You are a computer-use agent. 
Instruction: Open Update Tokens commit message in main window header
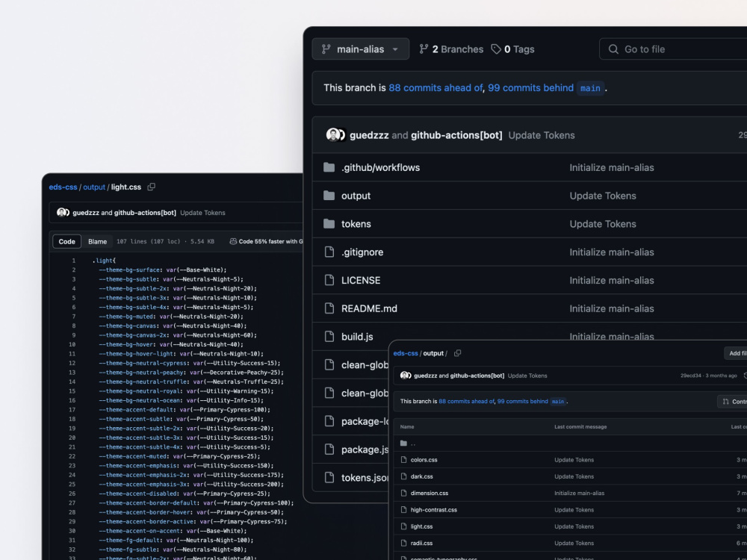click(541, 135)
